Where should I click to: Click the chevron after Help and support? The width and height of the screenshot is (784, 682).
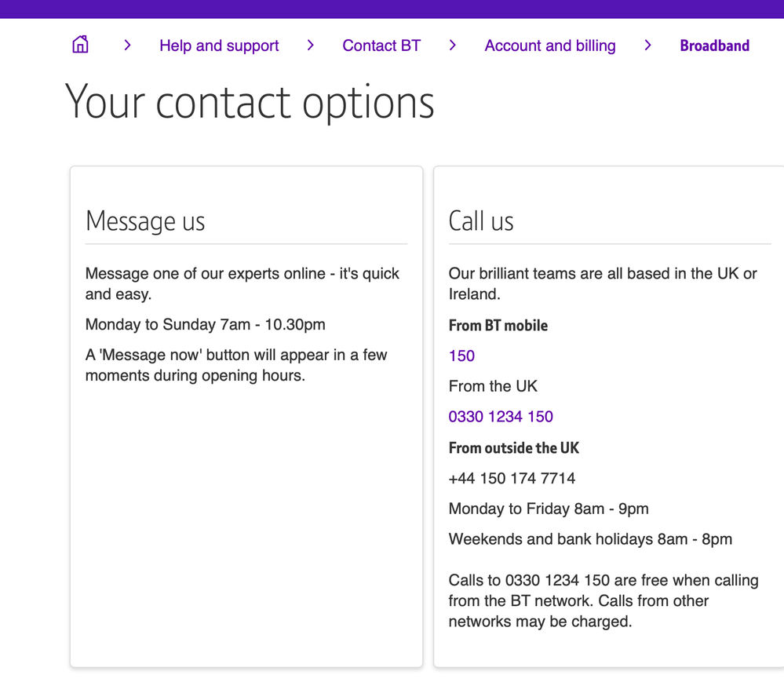(x=311, y=46)
